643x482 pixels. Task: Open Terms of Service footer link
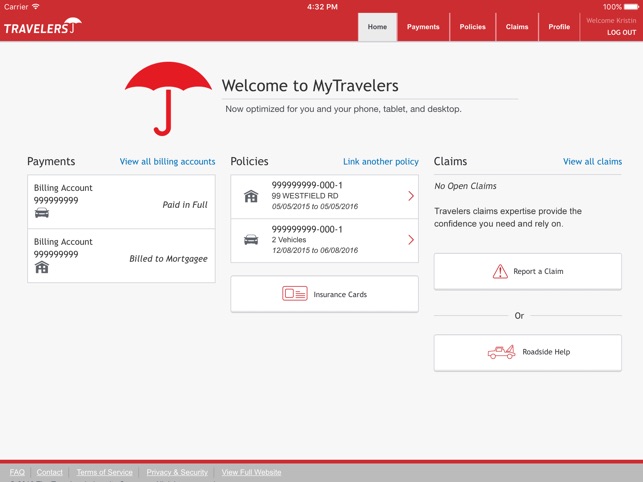(x=105, y=472)
